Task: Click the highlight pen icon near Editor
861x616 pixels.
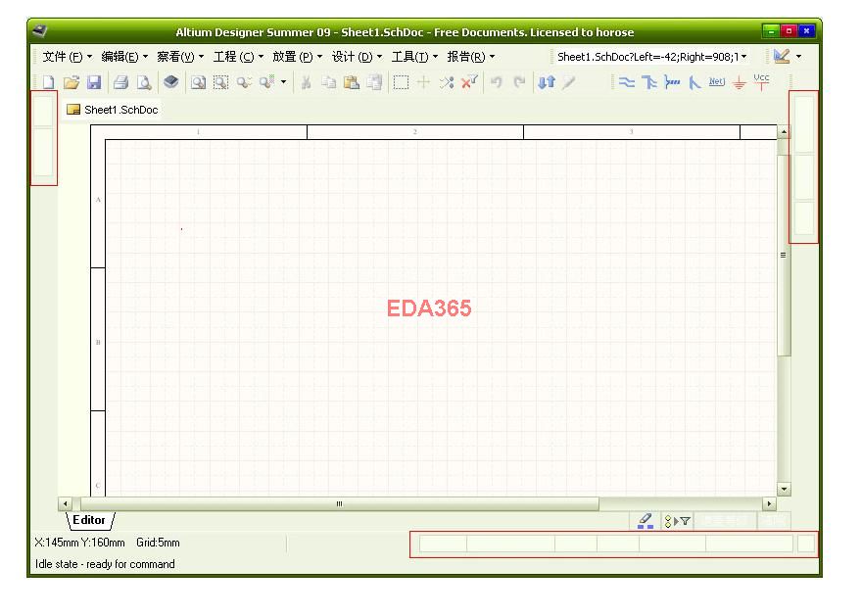Action: point(646,520)
